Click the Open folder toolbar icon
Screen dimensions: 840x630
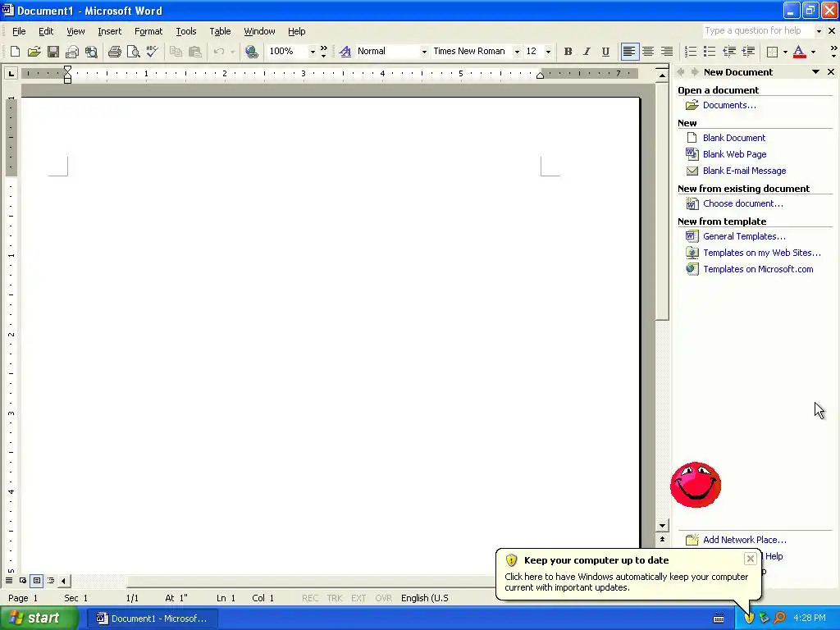click(x=34, y=52)
